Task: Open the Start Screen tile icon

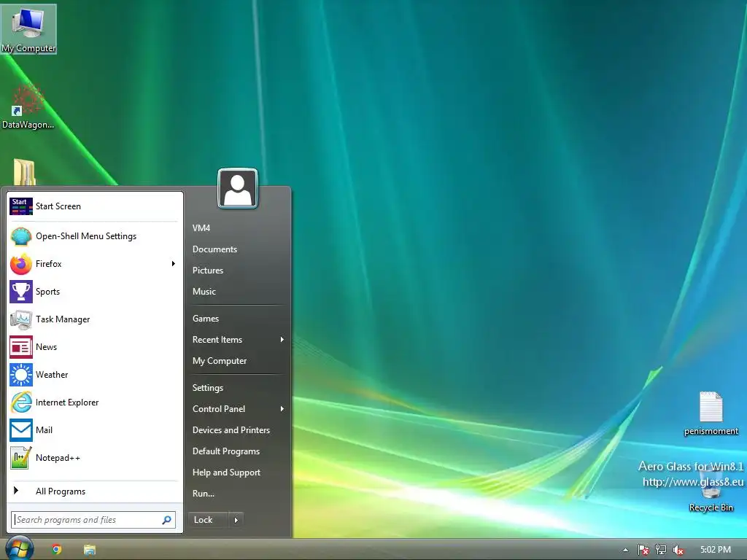Action: click(21, 206)
